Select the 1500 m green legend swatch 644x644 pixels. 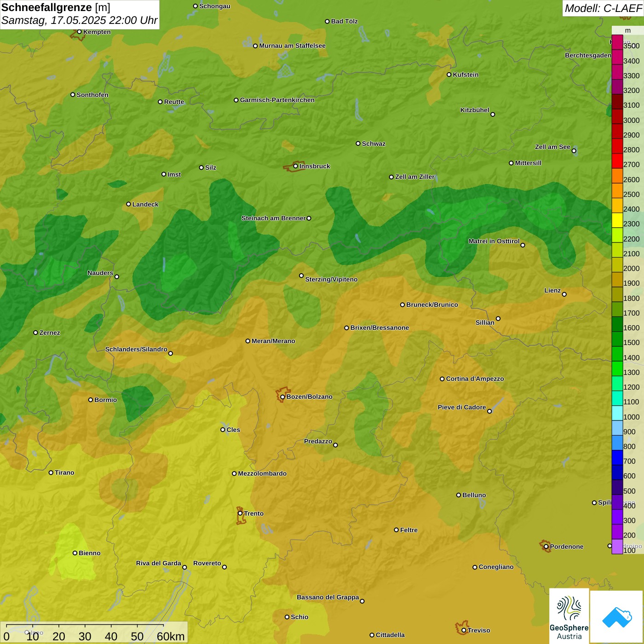click(617, 339)
